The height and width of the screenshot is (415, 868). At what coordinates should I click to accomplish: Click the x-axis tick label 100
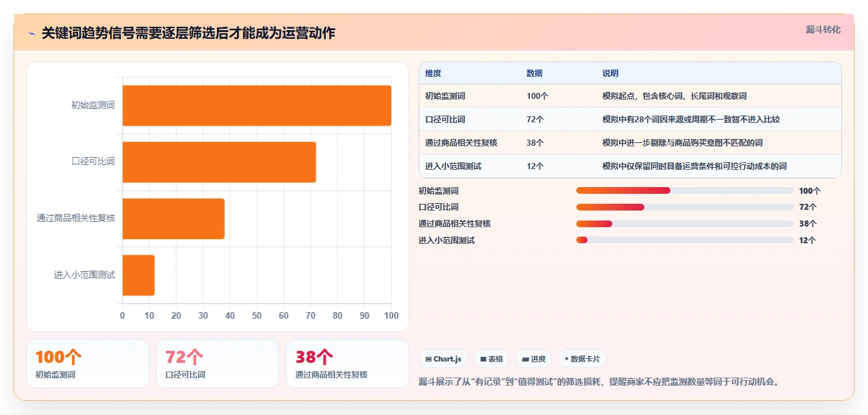(391, 315)
